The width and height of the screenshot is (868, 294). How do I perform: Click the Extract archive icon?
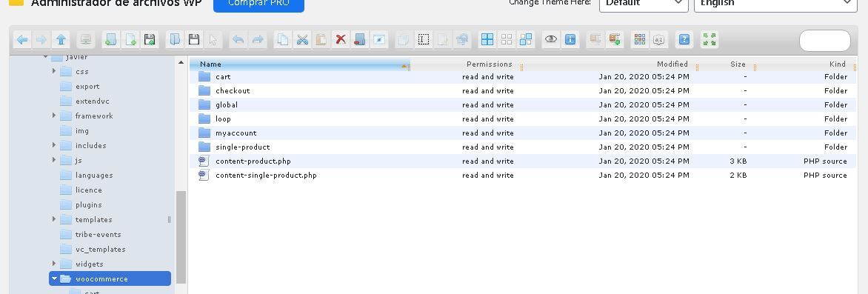coord(595,40)
